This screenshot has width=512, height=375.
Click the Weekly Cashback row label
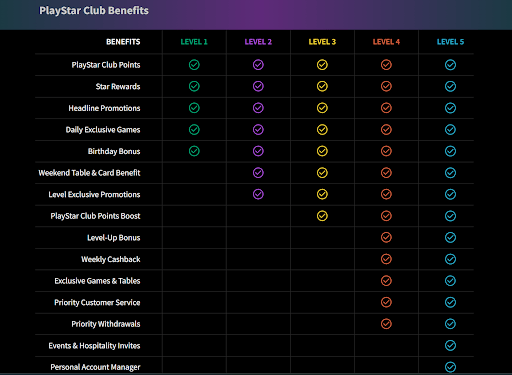pyautogui.click(x=111, y=259)
